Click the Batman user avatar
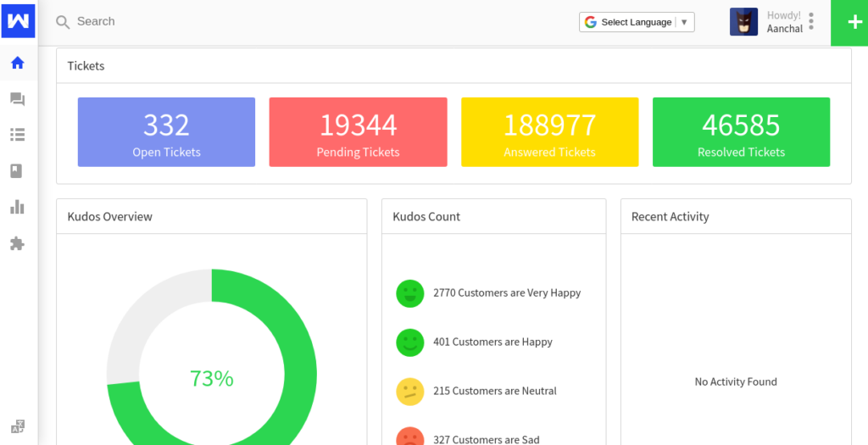The width and height of the screenshot is (868, 445). (x=743, y=22)
